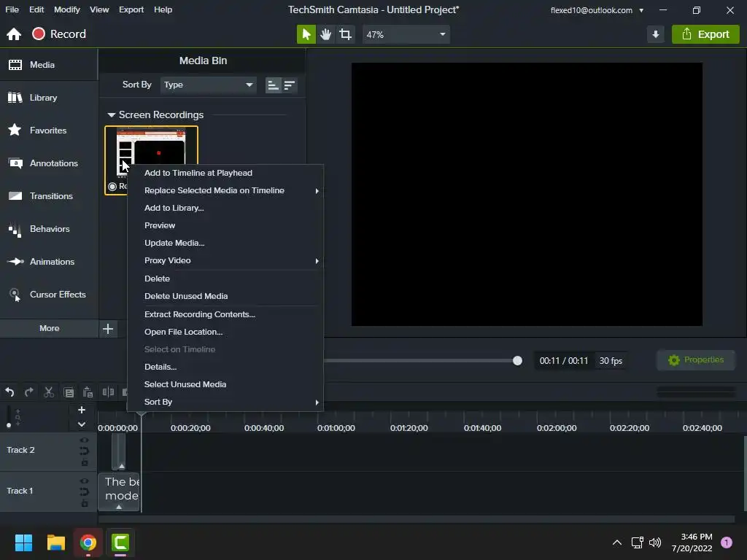This screenshot has width=747, height=560.
Task: Open the Library tab
Action: point(49,98)
